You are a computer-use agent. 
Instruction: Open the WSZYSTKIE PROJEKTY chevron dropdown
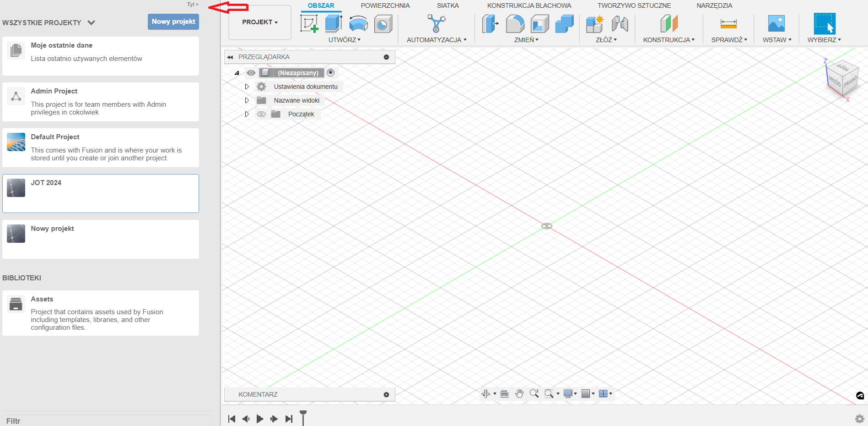pyautogui.click(x=91, y=22)
